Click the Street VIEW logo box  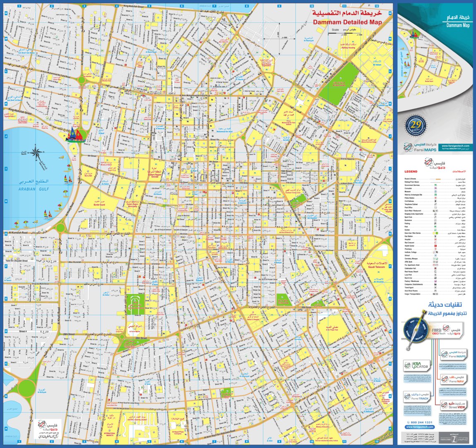point(454,405)
